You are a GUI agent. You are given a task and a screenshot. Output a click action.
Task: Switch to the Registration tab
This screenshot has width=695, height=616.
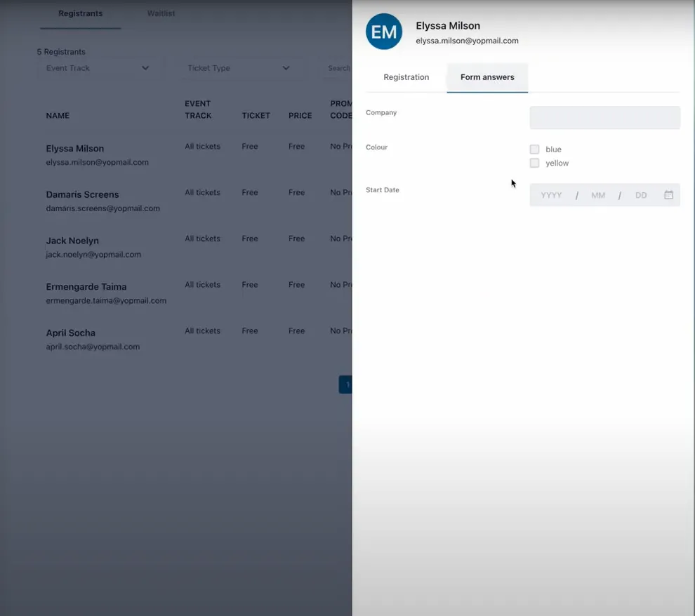406,77
